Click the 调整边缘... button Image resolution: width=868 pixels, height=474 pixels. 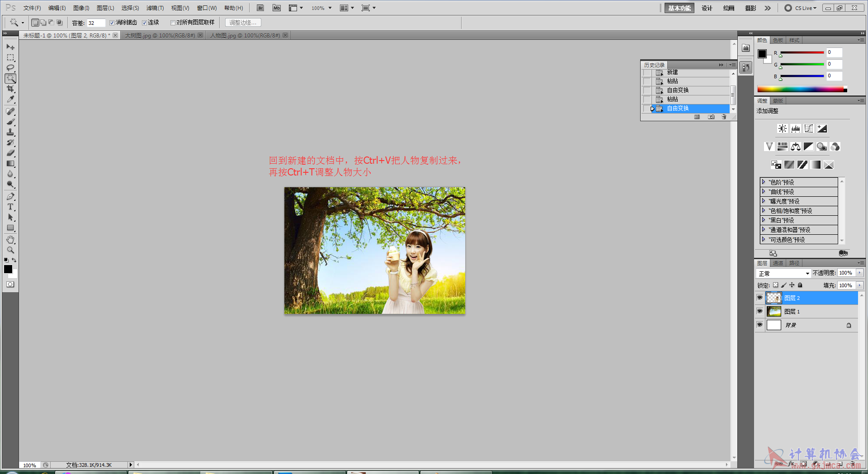coord(243,23)
